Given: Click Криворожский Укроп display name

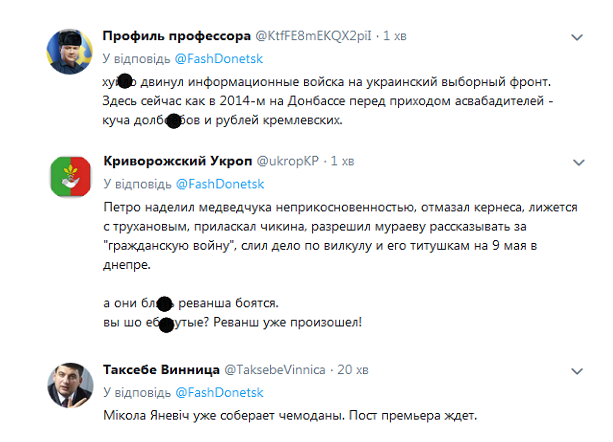Looking at the screenshot, I should 178,161.
